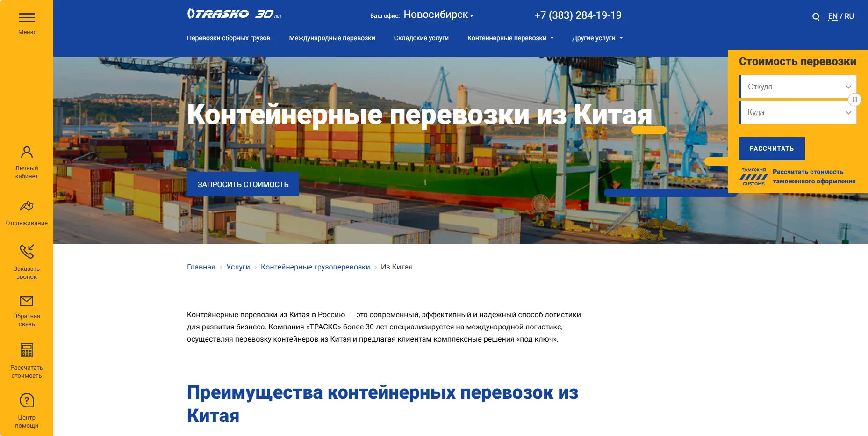Screen dimensions: 868x436
Task: Open Отслеживание tracking icon in sidebar
Action: coord(27,206)
